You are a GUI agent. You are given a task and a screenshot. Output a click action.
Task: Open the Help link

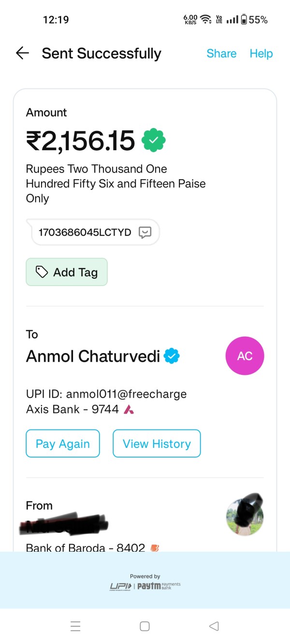point(261,54)
